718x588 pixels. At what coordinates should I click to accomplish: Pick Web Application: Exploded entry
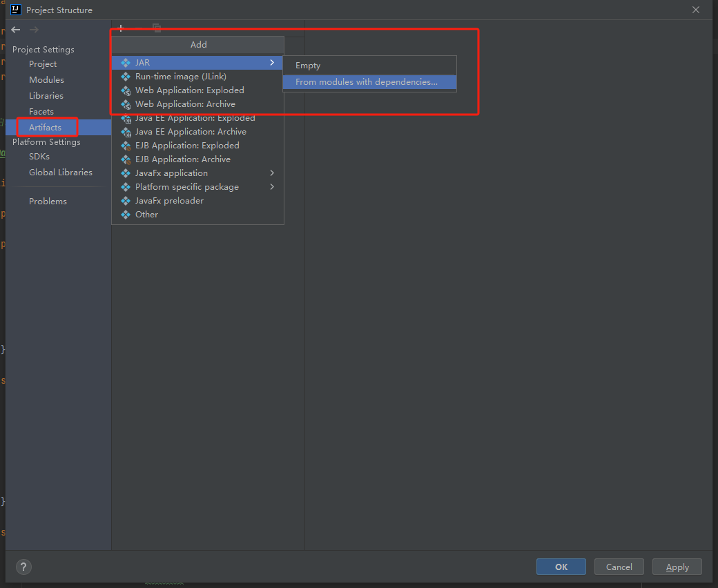click(x=197, y=90)
